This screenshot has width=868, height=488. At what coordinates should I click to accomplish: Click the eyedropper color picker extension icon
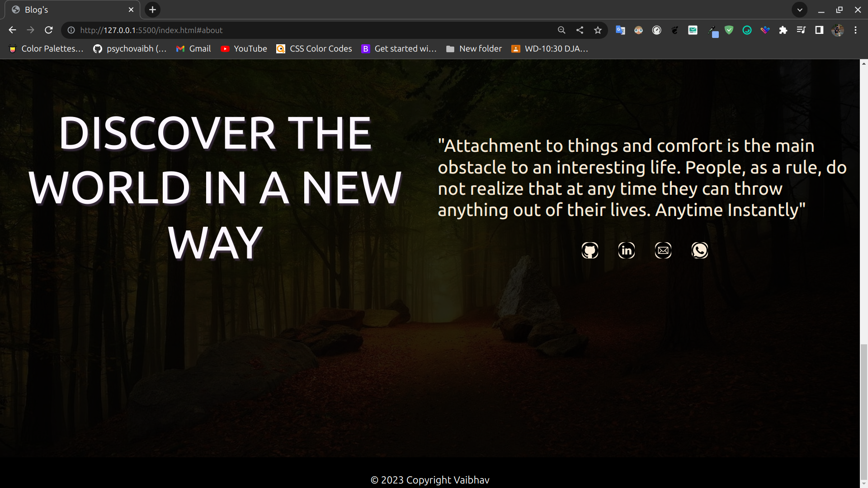coord(712,30)
